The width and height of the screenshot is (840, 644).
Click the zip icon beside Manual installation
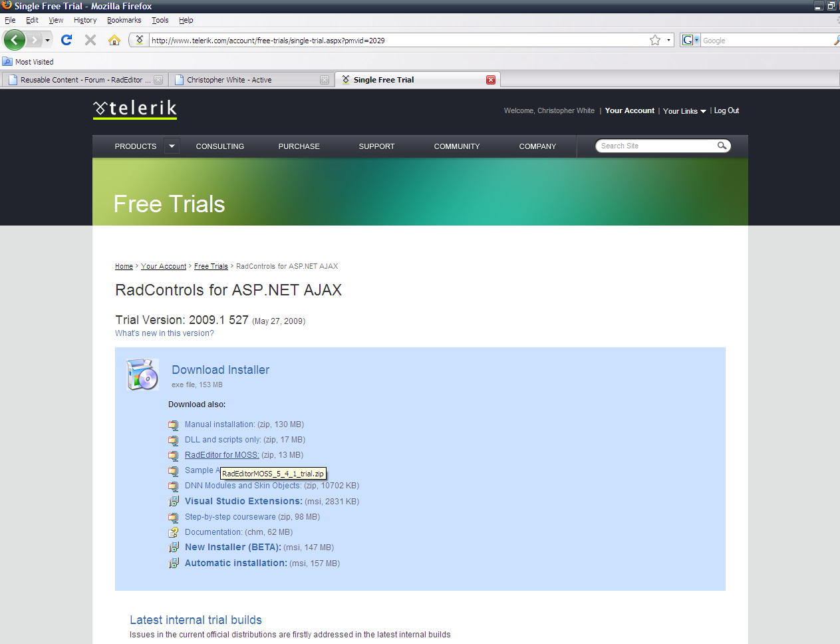(174, 424)
